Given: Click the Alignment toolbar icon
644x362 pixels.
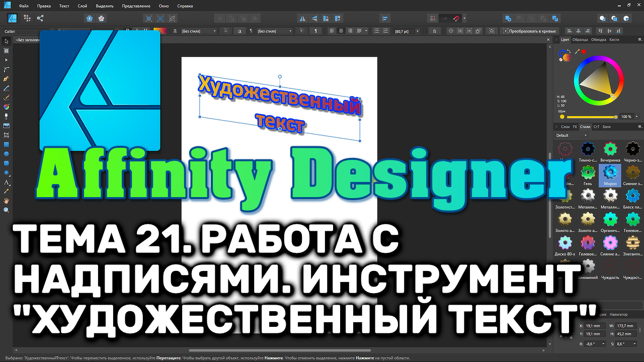Looking at the screenshot, I should pos(385,19).
